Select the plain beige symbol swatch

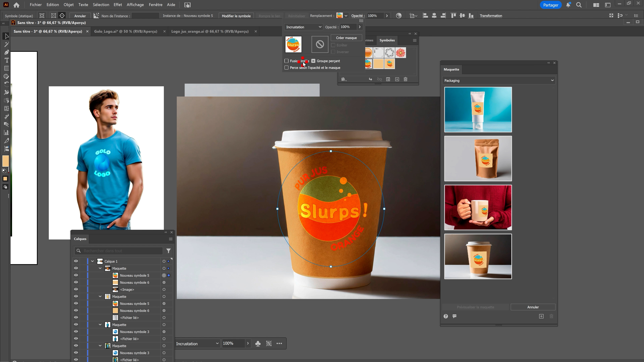[x=379, y=64]
